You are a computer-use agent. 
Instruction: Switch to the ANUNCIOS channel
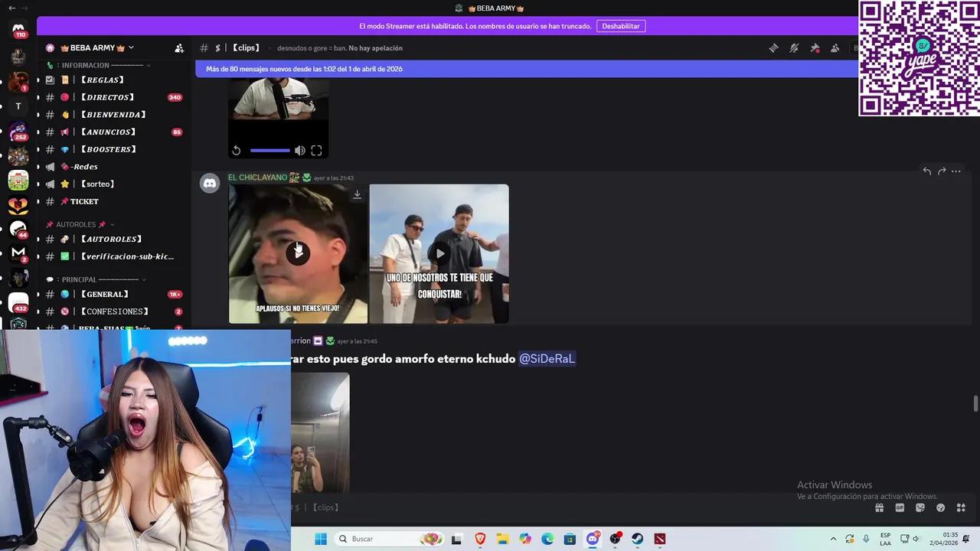point(108,132)
